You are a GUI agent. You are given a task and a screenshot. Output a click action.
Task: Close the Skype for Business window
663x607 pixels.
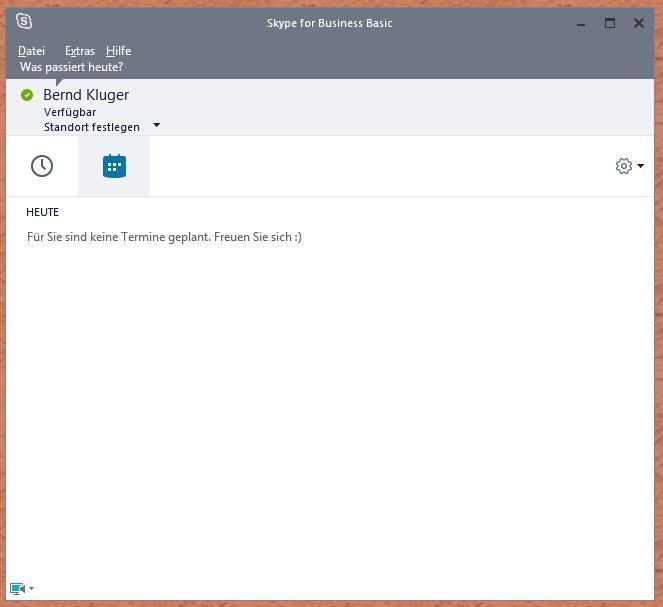pos(638,23)
